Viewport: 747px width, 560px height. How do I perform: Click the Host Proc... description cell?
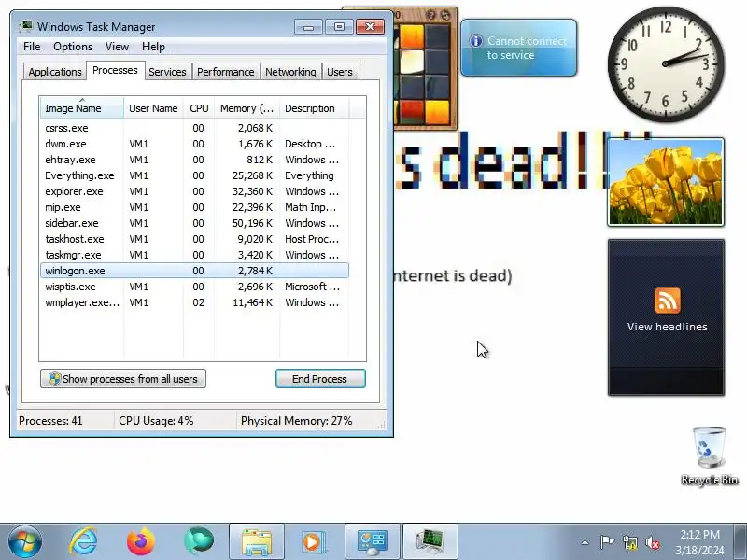(x=312, y=239)
